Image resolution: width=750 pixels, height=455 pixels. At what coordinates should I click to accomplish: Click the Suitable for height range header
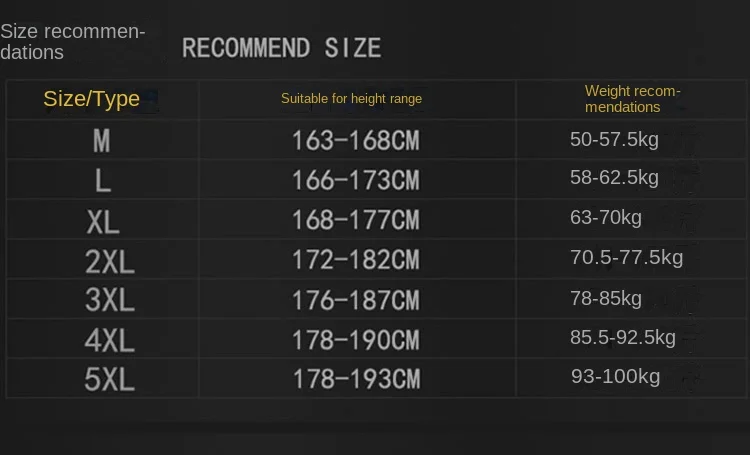point(351,99)
